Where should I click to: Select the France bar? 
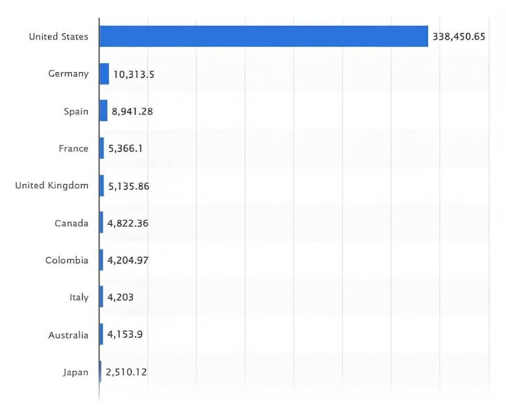pos(102,149)
